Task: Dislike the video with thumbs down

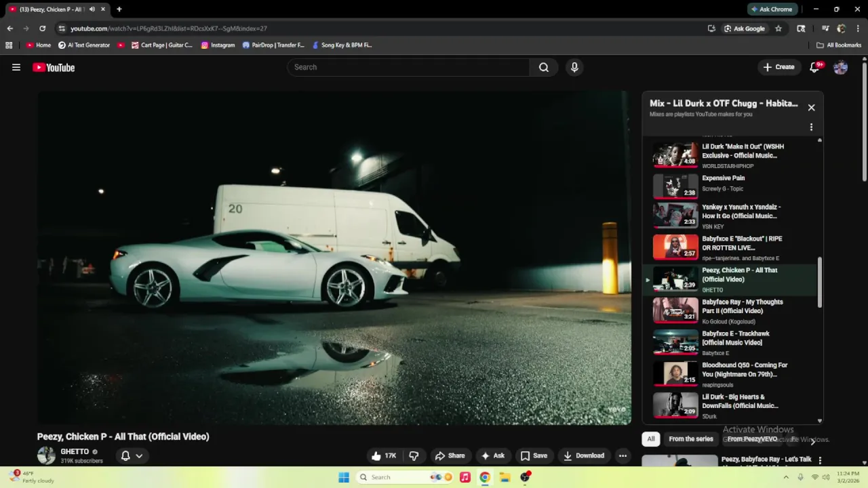Action: (x=414, y=455)
